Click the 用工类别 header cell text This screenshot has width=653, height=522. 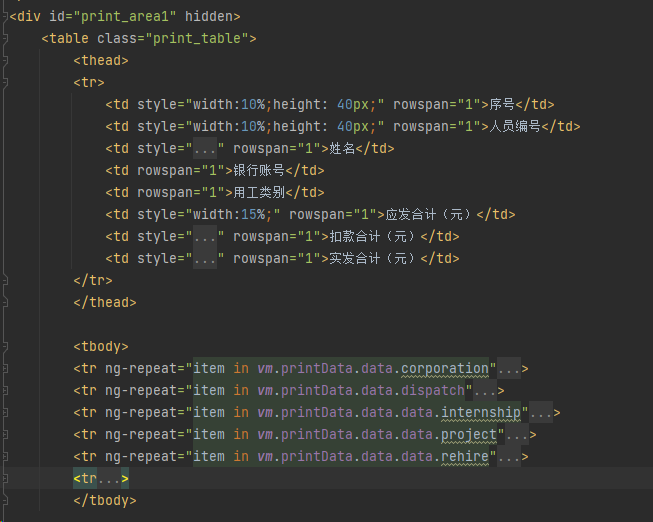pos(259,192)
